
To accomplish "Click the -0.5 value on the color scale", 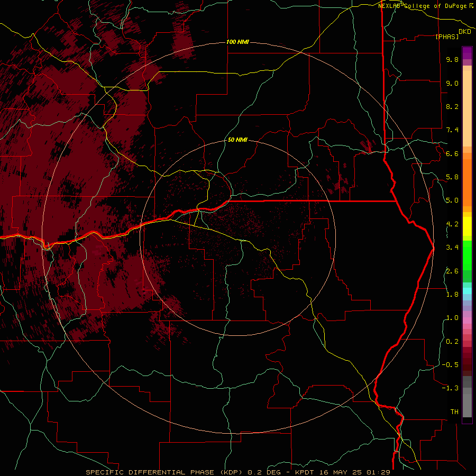I will 450,365.
